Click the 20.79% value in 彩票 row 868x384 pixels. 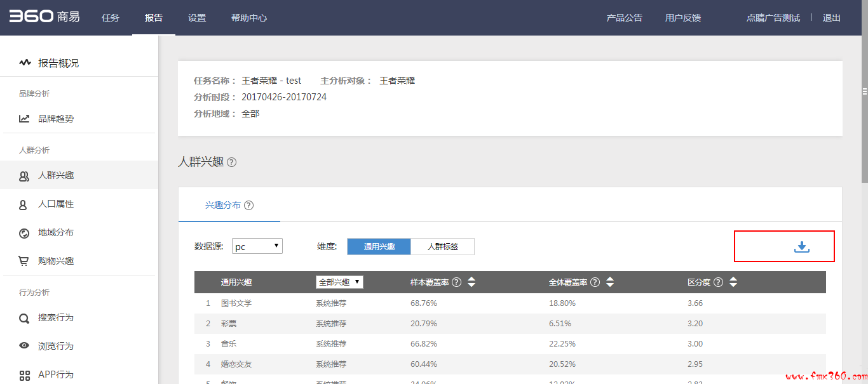click(424, 324)
